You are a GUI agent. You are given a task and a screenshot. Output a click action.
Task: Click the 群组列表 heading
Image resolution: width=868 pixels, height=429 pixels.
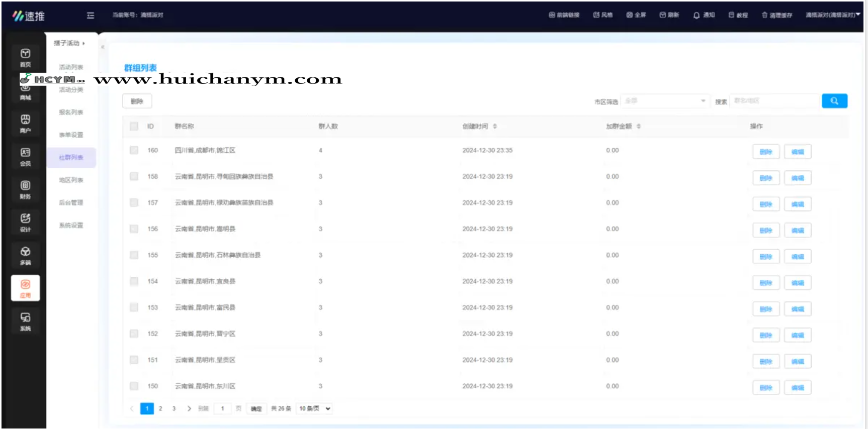(x=140, y=68)
